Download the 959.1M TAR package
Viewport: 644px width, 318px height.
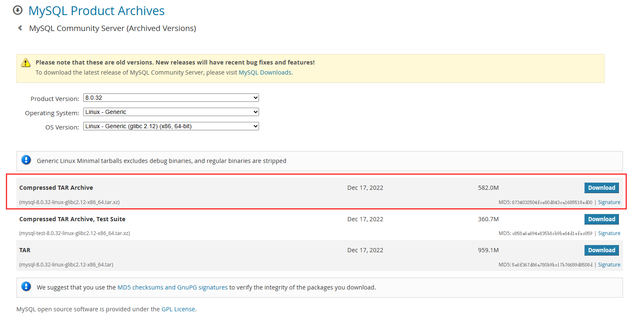click(601, 250)
